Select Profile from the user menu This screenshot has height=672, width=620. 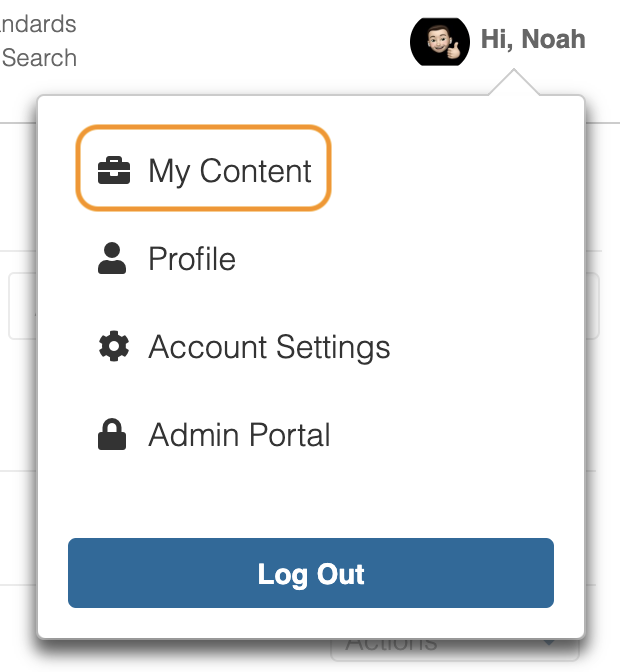tap(192, 259)
